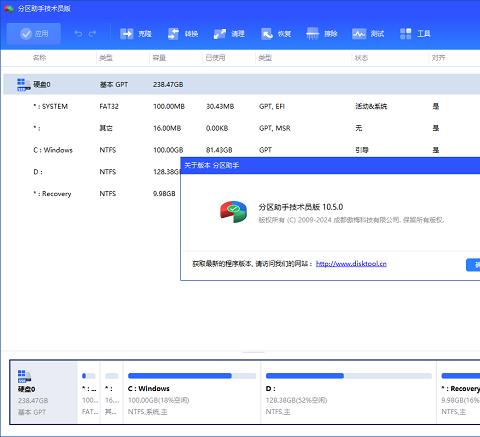The image size is (480, 437).
Task: Open the 测试 test tool
Action: 368,34
